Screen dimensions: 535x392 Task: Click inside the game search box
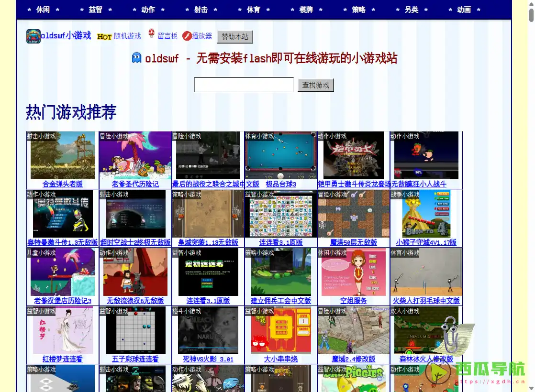click(244, 85)
